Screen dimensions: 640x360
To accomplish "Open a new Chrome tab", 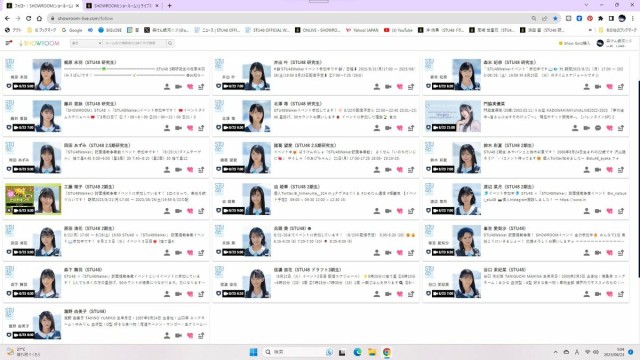I will [169, 6].
